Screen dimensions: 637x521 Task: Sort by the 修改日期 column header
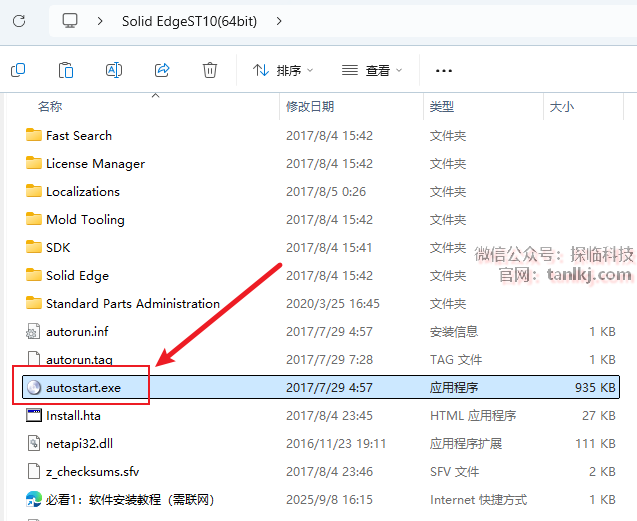pos(309,106)
